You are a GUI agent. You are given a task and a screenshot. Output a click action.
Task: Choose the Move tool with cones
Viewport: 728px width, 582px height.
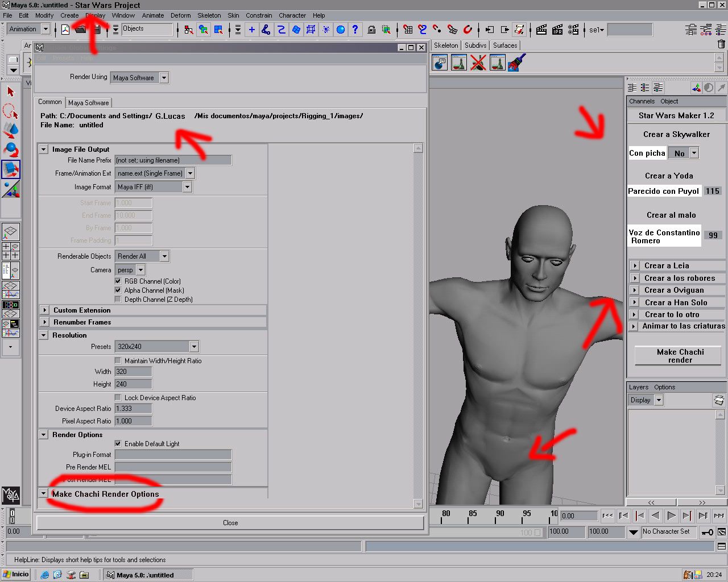coord(10,130)
